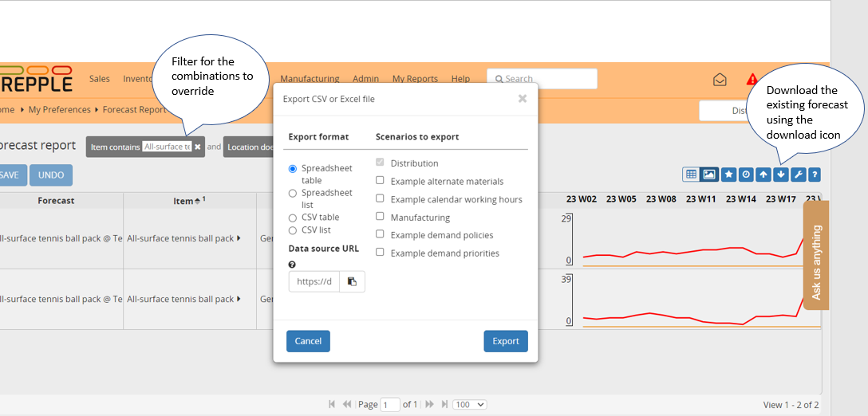Image resolution: width=868 pixels, height=416 pixels.
Task: Remove the Item contains filter
Action: tap(198, 147)
